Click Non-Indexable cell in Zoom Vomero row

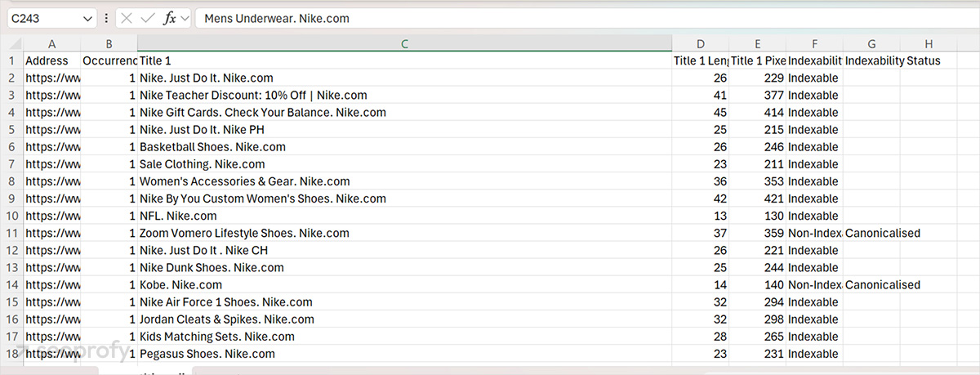coord(814,233)
